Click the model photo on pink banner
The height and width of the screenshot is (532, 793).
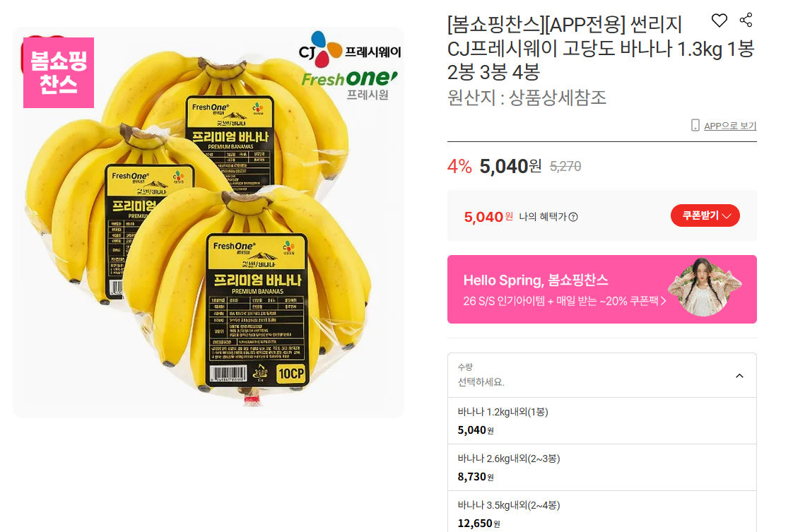click(x=705, y=287)
